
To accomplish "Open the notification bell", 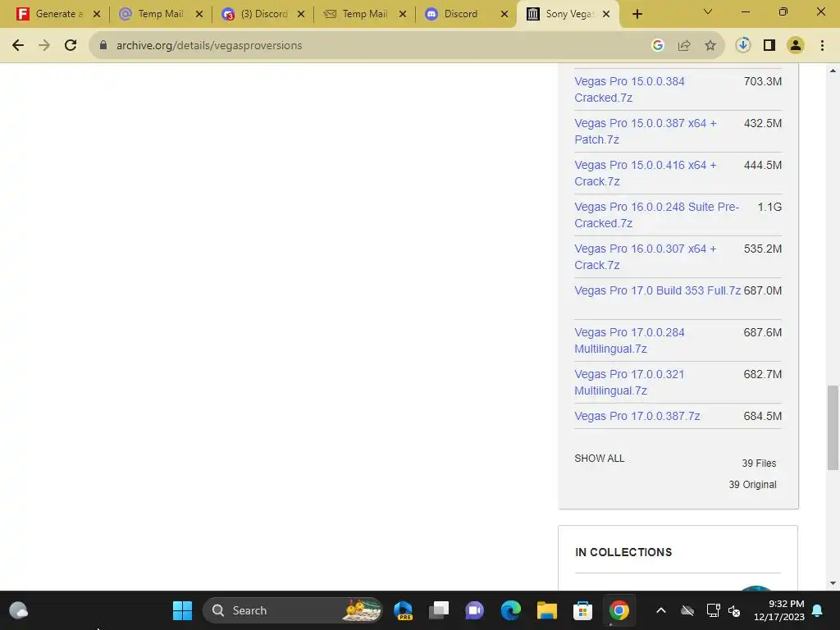I will tap(818, 610).
